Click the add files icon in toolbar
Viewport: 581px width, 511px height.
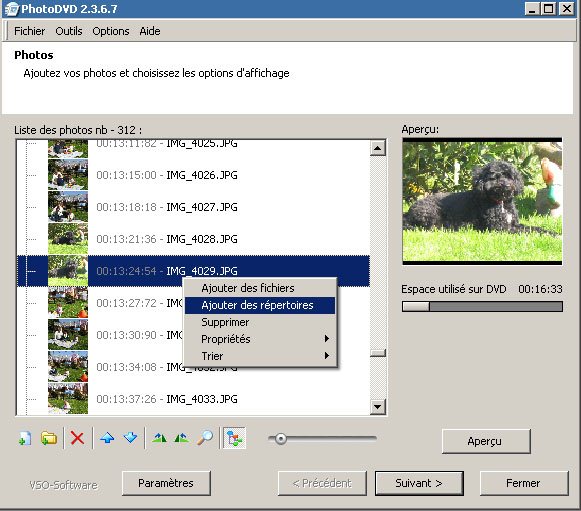click(25, 438)
